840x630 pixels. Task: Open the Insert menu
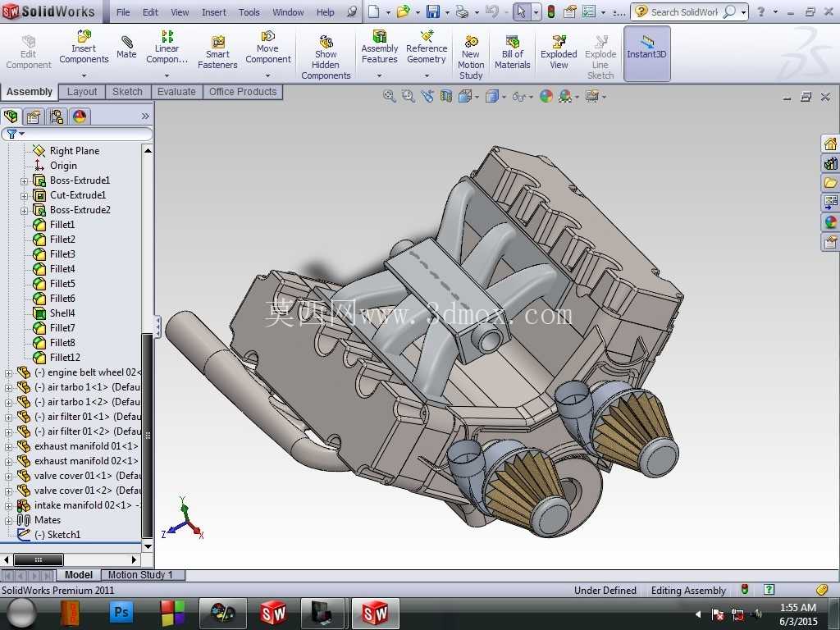[214, 11]
